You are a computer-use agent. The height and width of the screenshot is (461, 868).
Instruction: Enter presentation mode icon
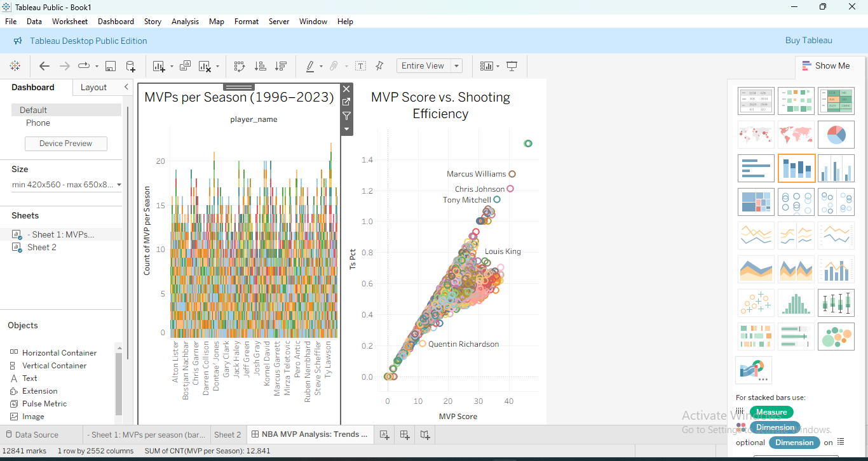pyautogui.click(x=512, y=66)
